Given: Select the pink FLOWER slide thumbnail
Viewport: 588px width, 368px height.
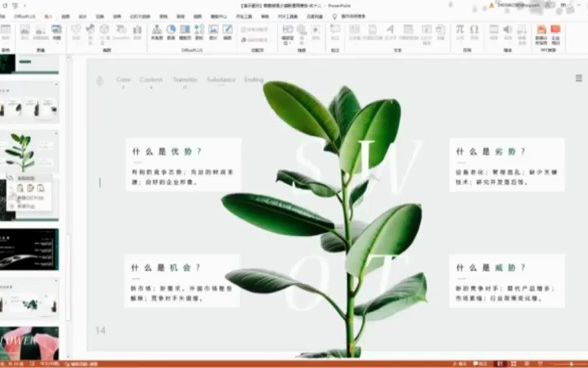Looking at the screenshot, I should pyautogui.click(x=29, y=343).
